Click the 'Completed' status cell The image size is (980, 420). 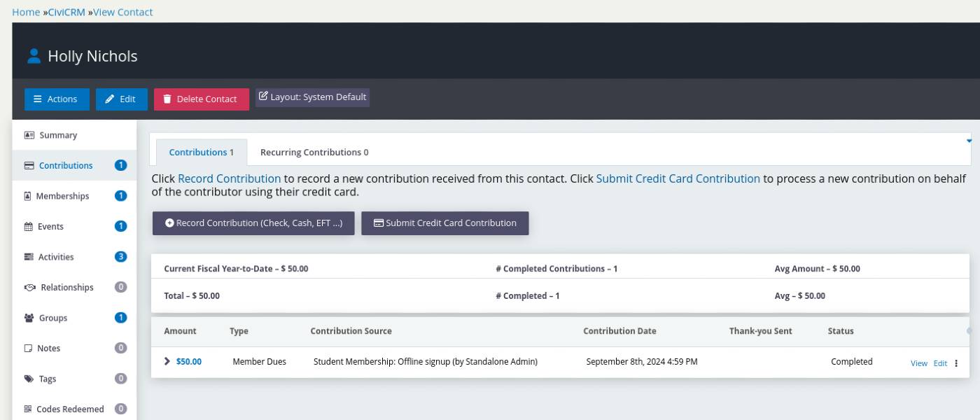pos(851,362)
